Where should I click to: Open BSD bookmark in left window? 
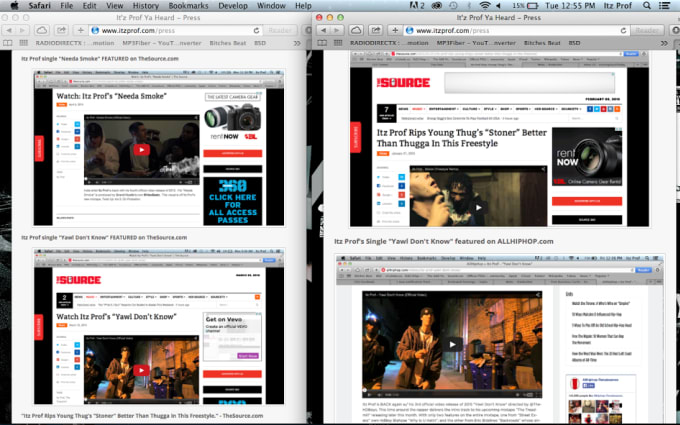pyautogui.click(x=260, y=43)
